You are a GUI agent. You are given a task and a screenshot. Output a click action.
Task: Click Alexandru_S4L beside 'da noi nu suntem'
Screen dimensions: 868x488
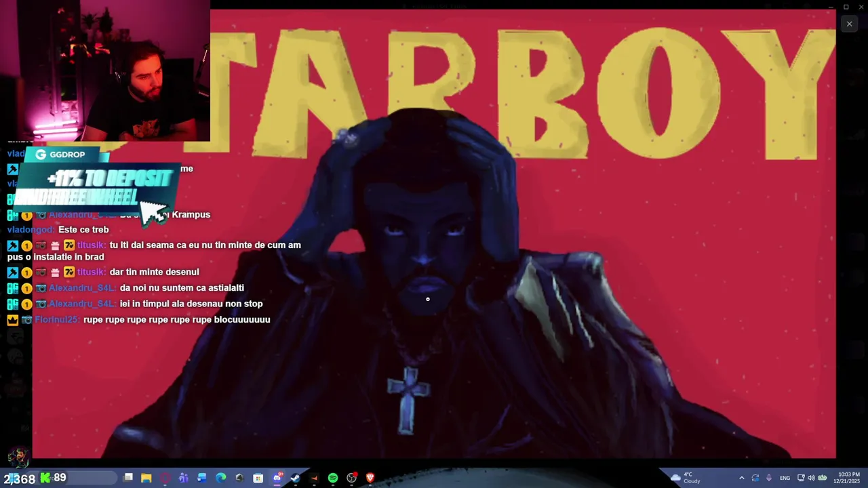point(83,287)
